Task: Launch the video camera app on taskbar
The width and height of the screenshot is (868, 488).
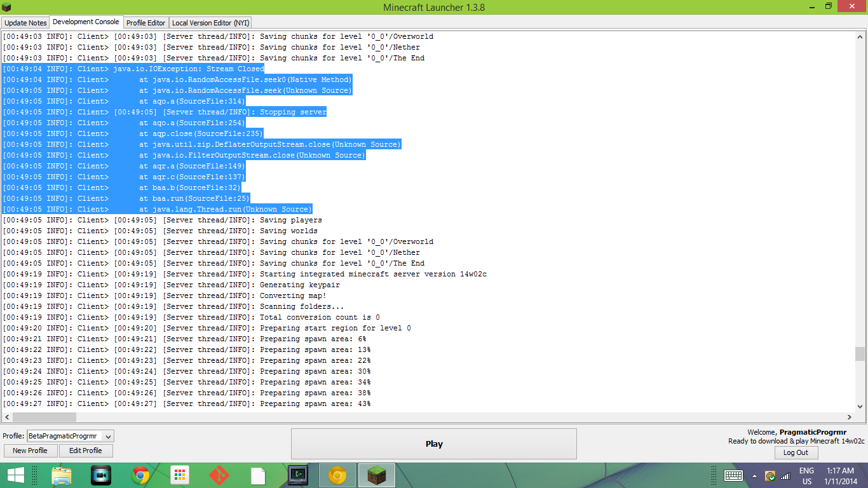Action: coord(101,475)
